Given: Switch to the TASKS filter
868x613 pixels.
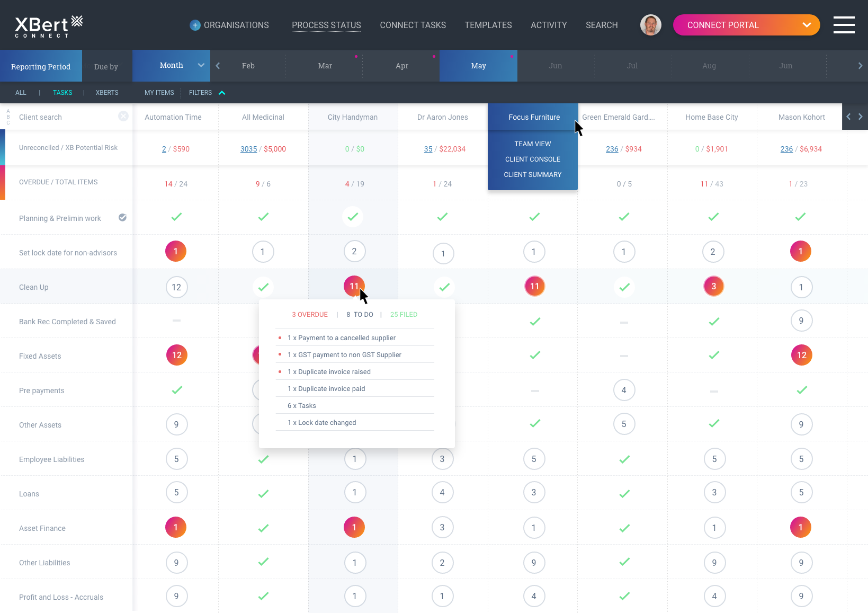Looking at the screenshot, I should coord(62,93).
